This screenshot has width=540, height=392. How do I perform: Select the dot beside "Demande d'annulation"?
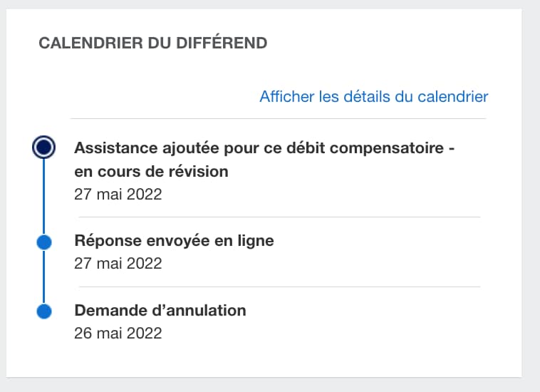(44, 311)
